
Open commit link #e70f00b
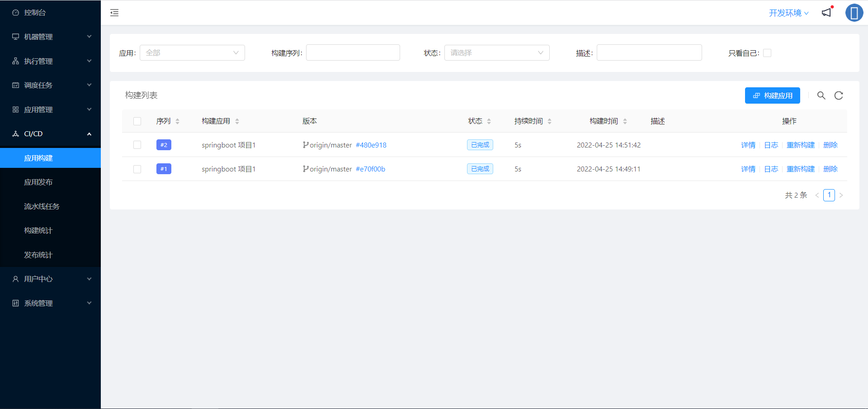tap(370, 169)
